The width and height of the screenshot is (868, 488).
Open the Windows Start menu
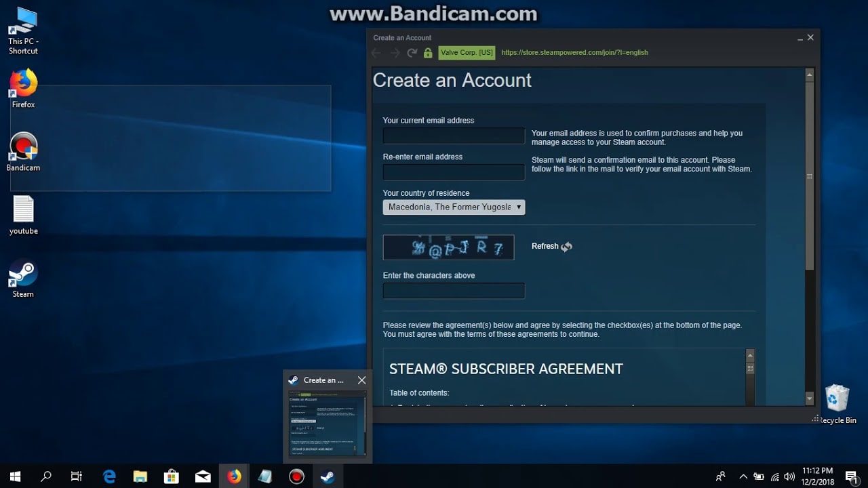[x=15, y=476]
